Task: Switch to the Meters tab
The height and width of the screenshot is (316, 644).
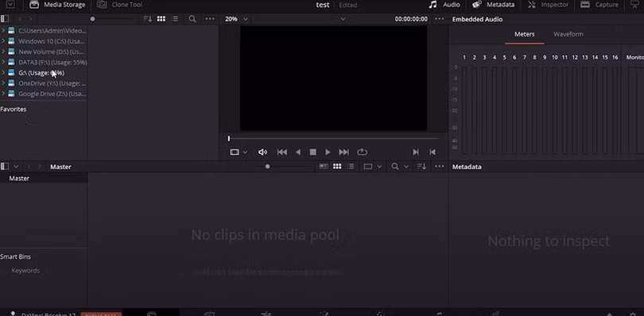Action: click(x=525, y=34)
